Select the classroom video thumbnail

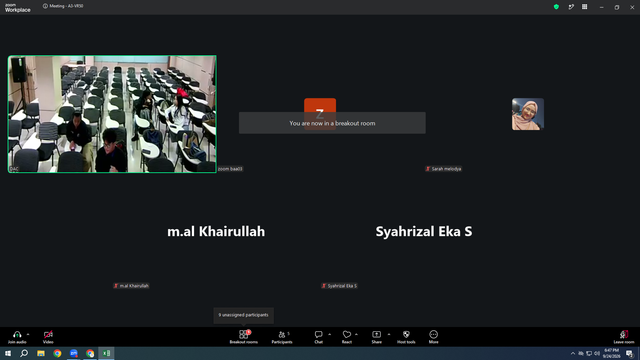tap(112, 114)
